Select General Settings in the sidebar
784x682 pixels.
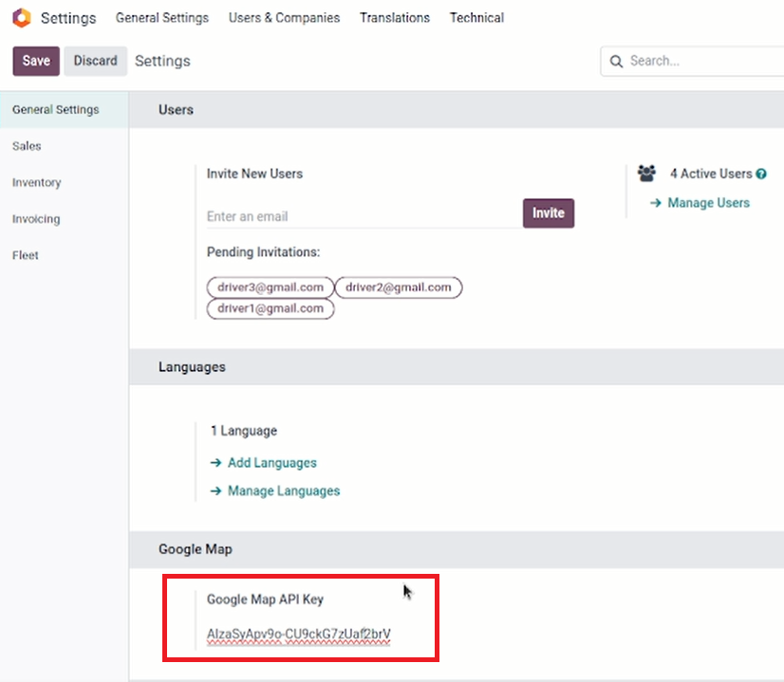tap(64, 109)
